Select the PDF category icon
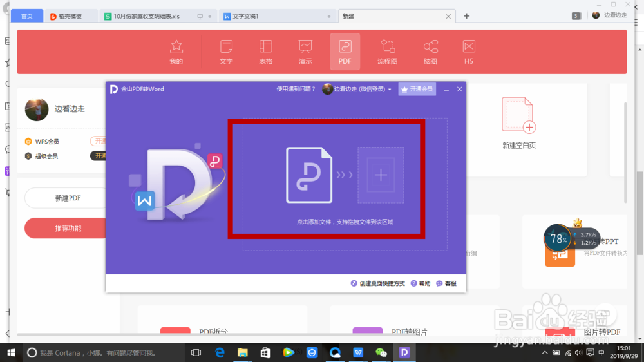This screenshot has height=362, width=644. coord(345,52)
